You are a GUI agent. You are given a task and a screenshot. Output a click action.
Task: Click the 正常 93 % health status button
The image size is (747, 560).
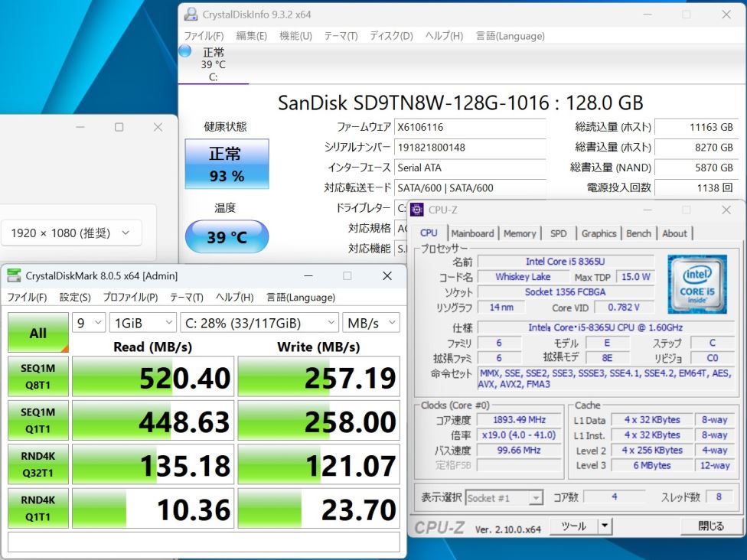227,164
